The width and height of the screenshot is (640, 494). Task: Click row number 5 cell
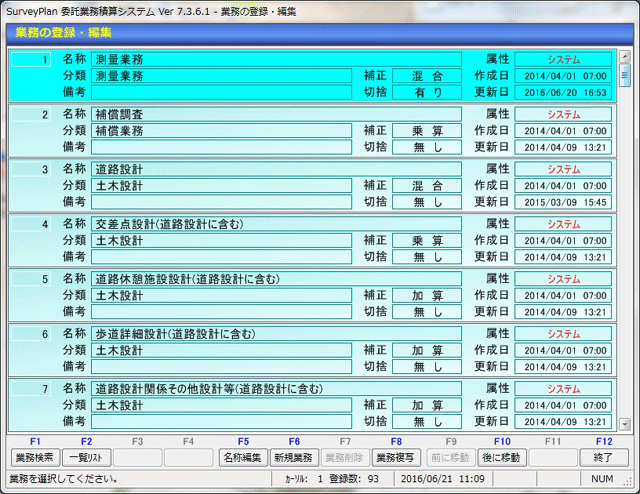point(31,279)
